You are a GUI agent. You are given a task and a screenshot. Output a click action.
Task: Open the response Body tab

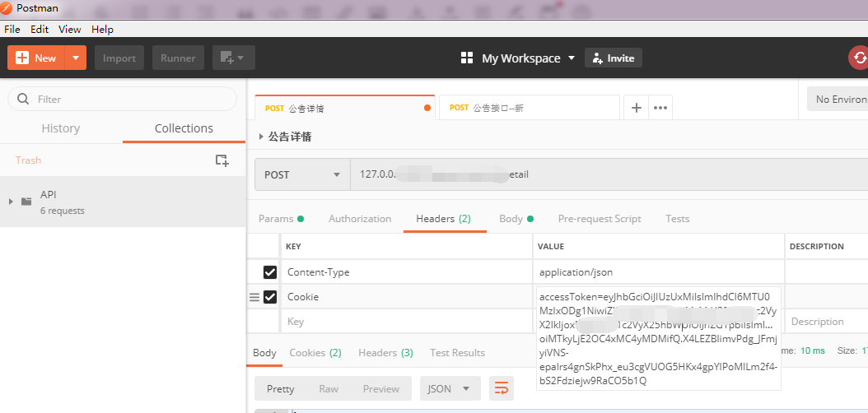[x=264, y=353]
